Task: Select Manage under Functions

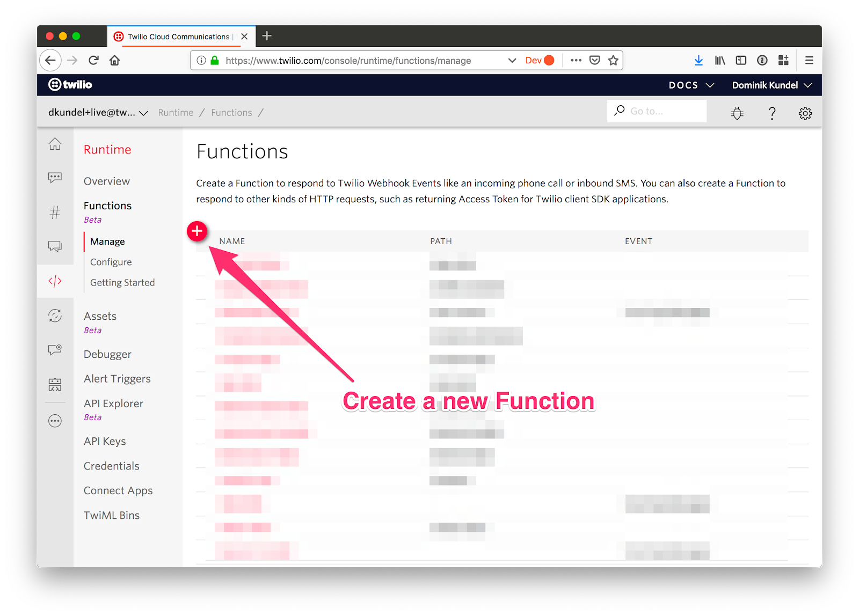Action: tap(107, 241)
